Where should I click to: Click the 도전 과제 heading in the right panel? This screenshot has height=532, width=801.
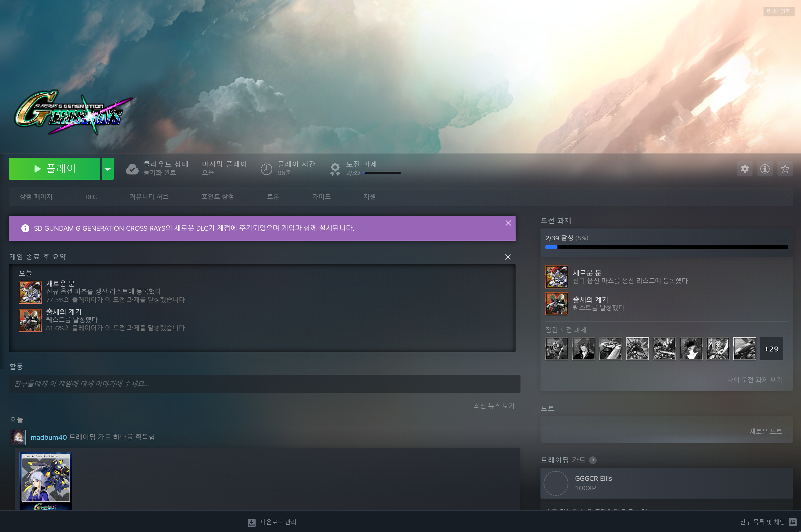pyautogui.click(x=556, y=221)
